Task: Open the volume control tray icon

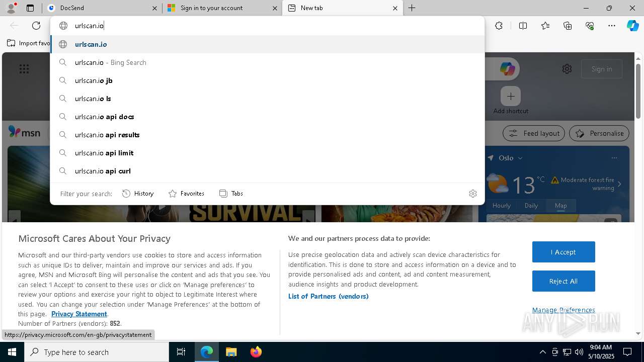Action: click(579, 352)
